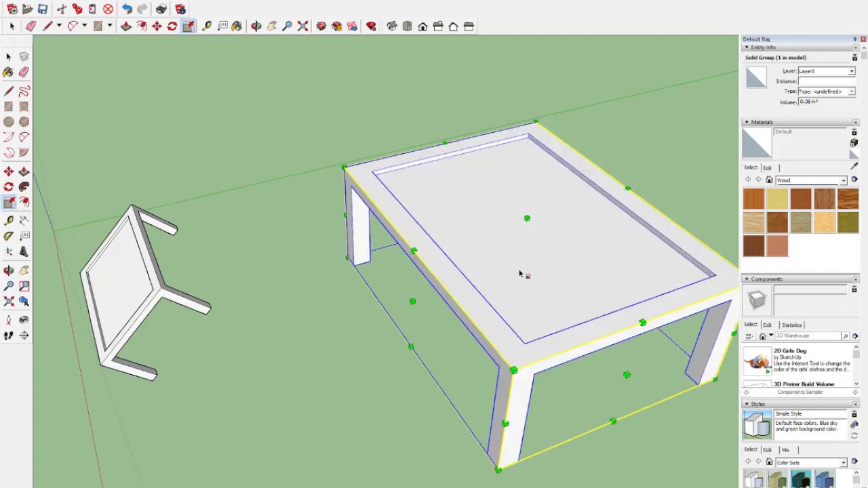Image resolution: width=868 pixels, height=488 pixels.
Task: Select the Zoom Window tool in left toolbar
Action: 24,285
